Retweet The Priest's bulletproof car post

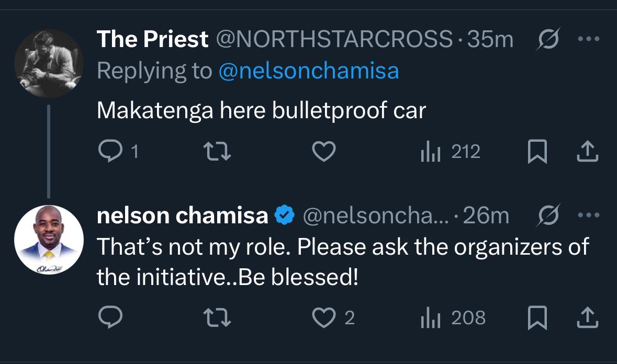click(217, 152)
